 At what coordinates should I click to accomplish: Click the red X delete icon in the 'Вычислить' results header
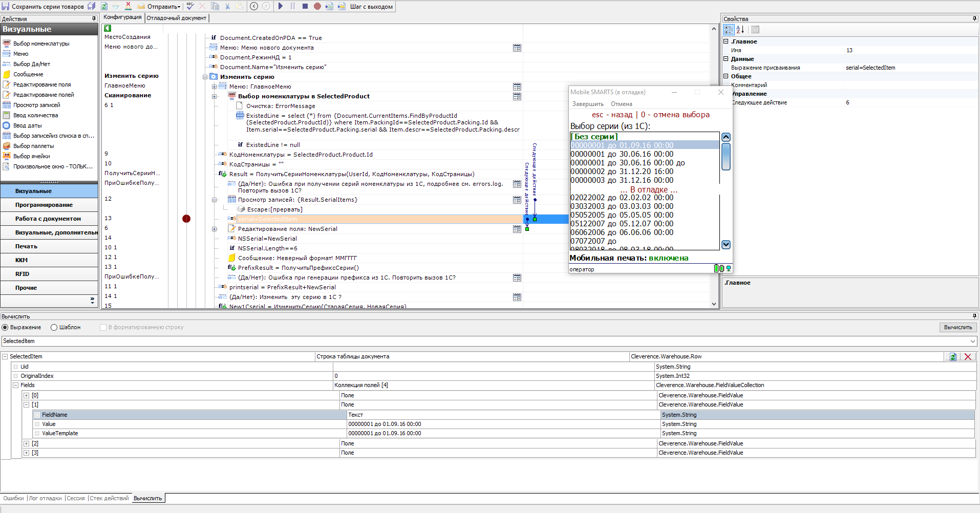click(x=968, y=357)
